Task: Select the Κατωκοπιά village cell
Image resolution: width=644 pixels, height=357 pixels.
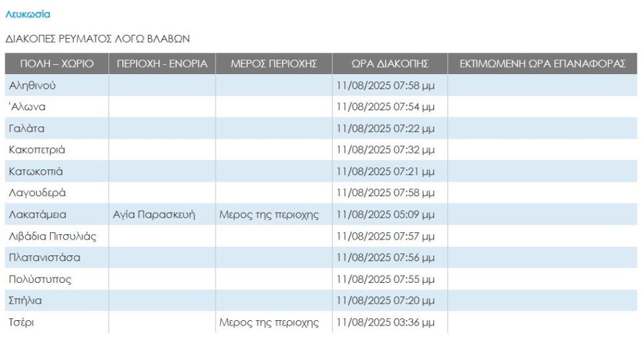Action: click(x=35, y=171)
